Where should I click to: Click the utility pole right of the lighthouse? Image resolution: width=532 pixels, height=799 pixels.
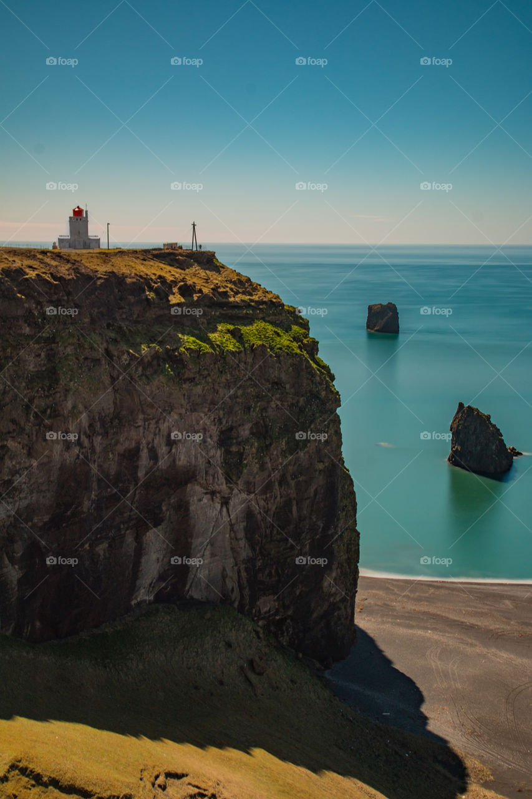pyautogui.click(x=193, y=232)
